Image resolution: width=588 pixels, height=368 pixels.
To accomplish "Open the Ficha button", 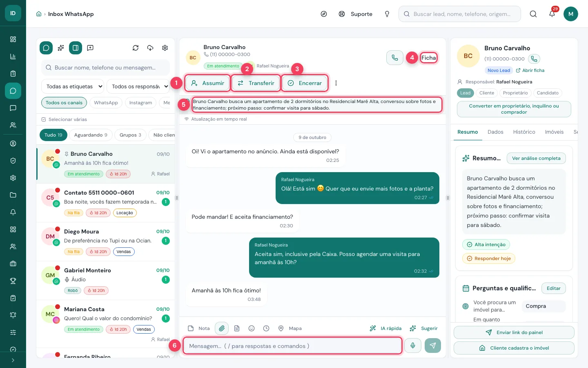I will click(429, 58).
